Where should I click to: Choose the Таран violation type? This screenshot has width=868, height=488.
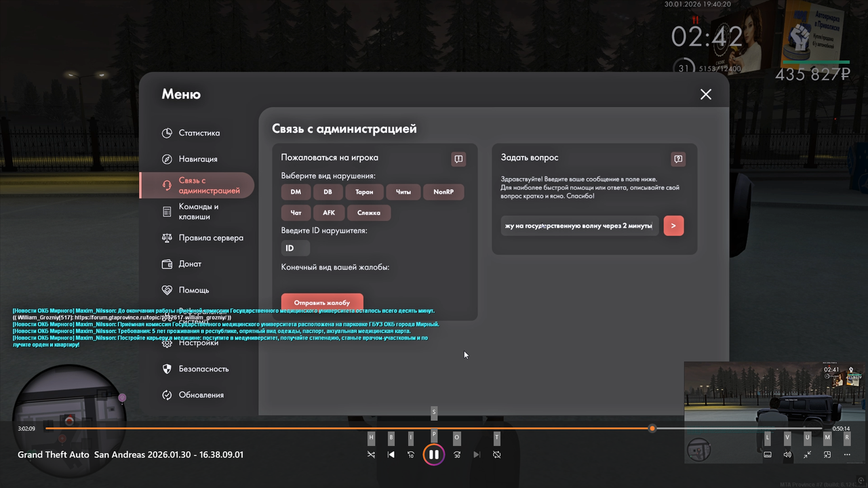[x=364, y=192]
